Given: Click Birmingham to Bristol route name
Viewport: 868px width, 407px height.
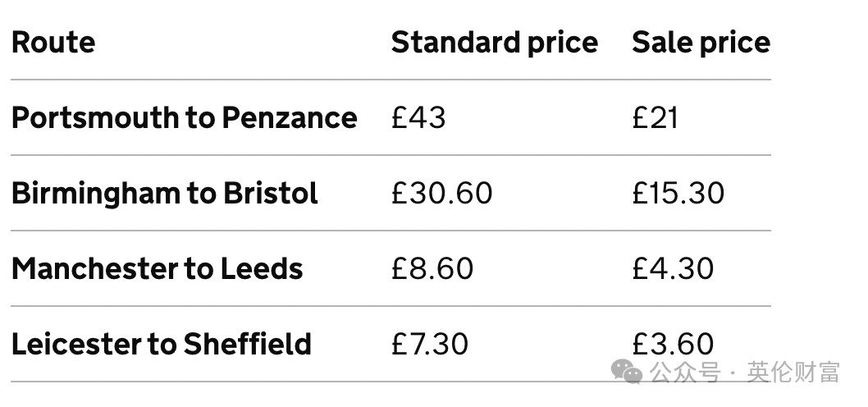Looking at the screenshot, I should 164,194.
